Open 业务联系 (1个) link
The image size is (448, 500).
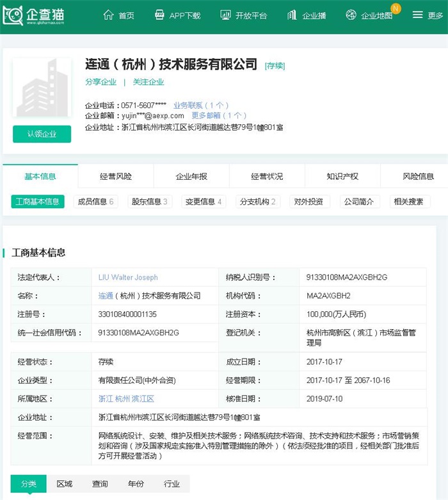coord(201,105)
